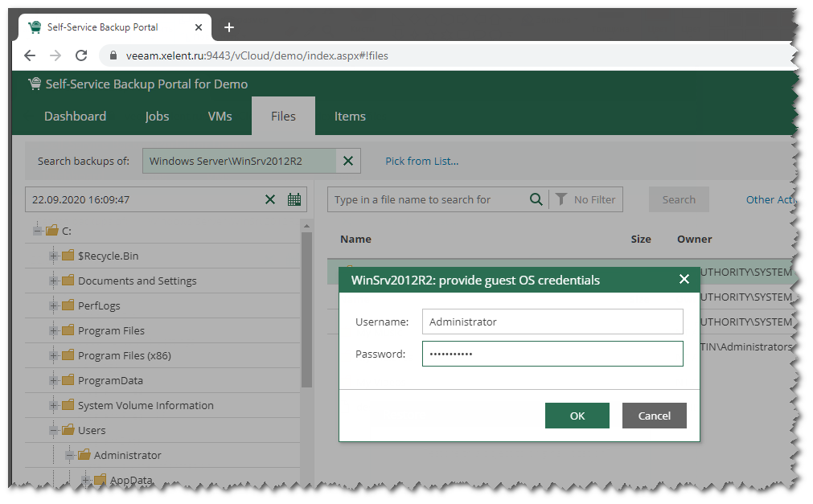Screen dimensions: 813x504
Task: Switch to the Dashboard tab
Action: point(75,117)
